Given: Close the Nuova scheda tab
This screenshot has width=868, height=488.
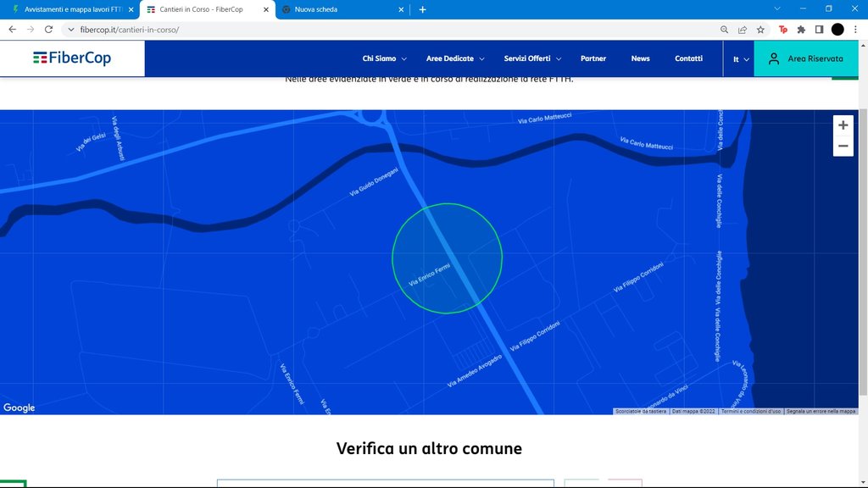Looking at the screenshot, I should point(401,9).
